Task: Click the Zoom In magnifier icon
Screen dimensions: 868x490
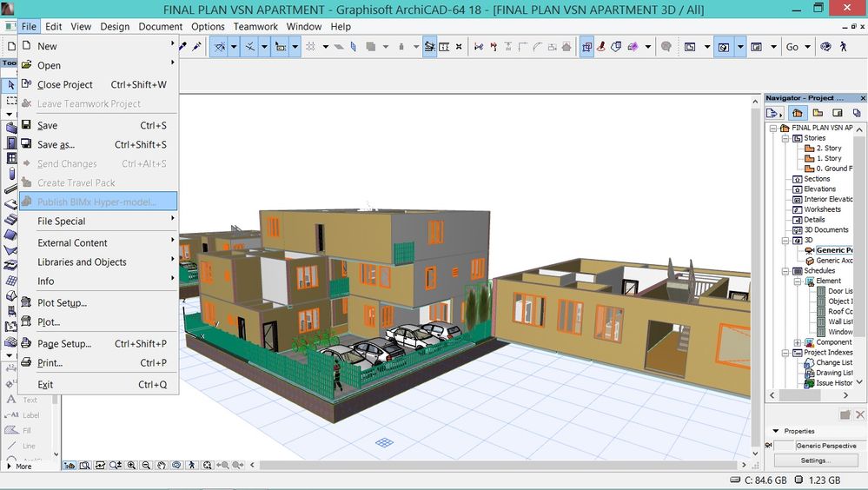Action: 131,466
